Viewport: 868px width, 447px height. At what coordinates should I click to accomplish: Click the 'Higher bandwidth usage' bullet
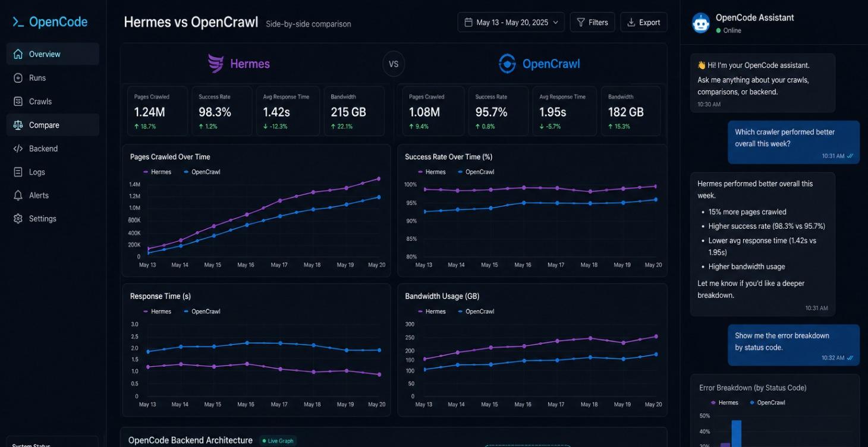747,267
